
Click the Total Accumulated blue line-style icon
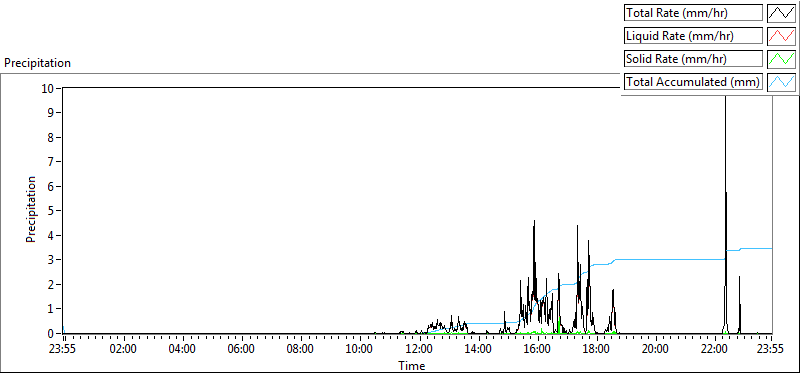782,82
